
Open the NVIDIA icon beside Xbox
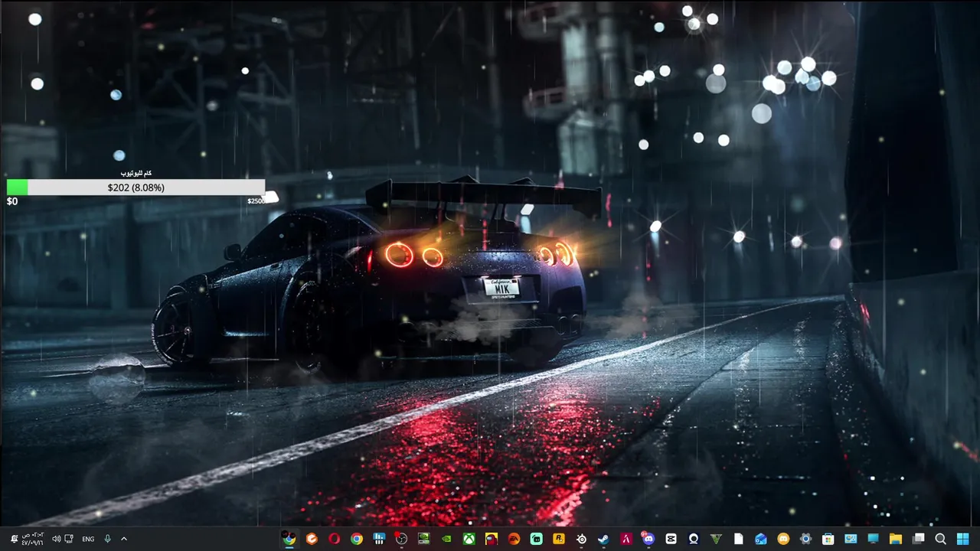point(446,539)
